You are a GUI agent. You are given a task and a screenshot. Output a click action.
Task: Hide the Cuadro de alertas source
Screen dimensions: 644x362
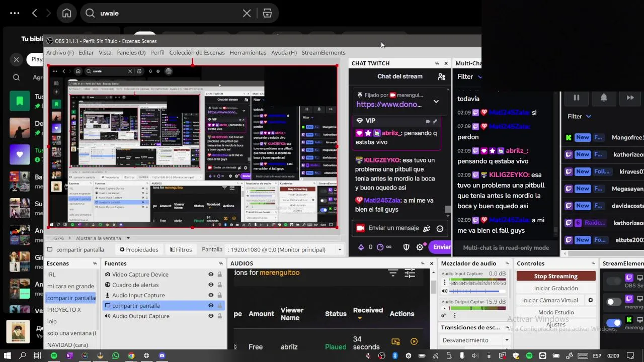coord(211,285)
